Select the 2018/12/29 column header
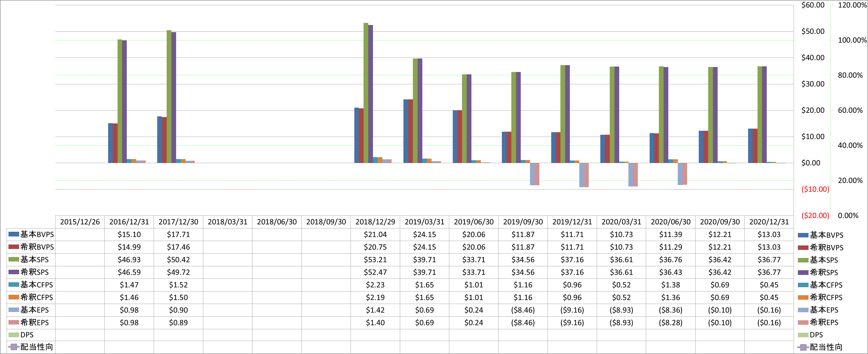The image size is (868, 354). pos(375,222)
